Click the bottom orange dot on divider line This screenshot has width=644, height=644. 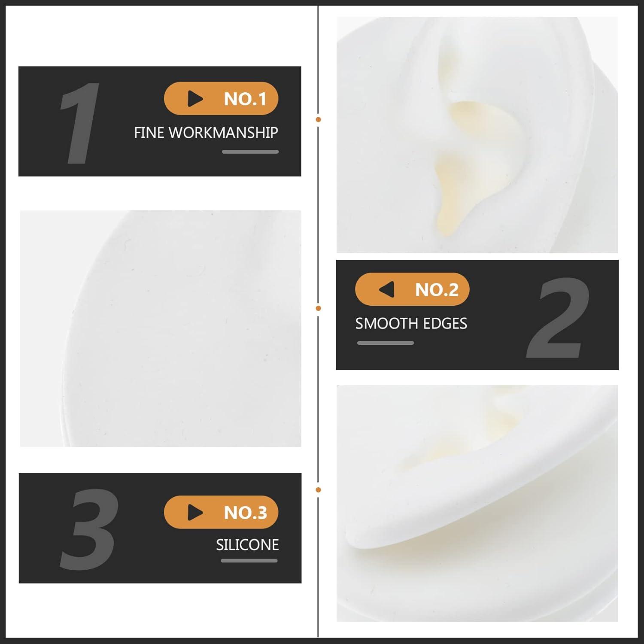(318, 490)
